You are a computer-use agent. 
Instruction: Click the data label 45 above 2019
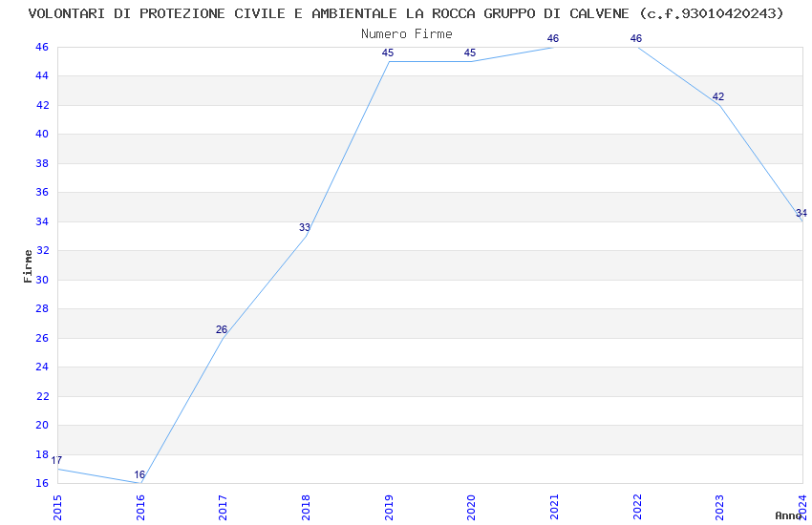tap(387, 52)
